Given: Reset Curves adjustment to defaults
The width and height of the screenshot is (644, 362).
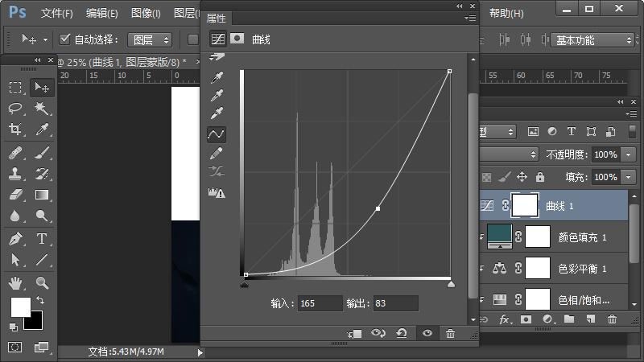Looking at the screenshot, I should (401, 334).
